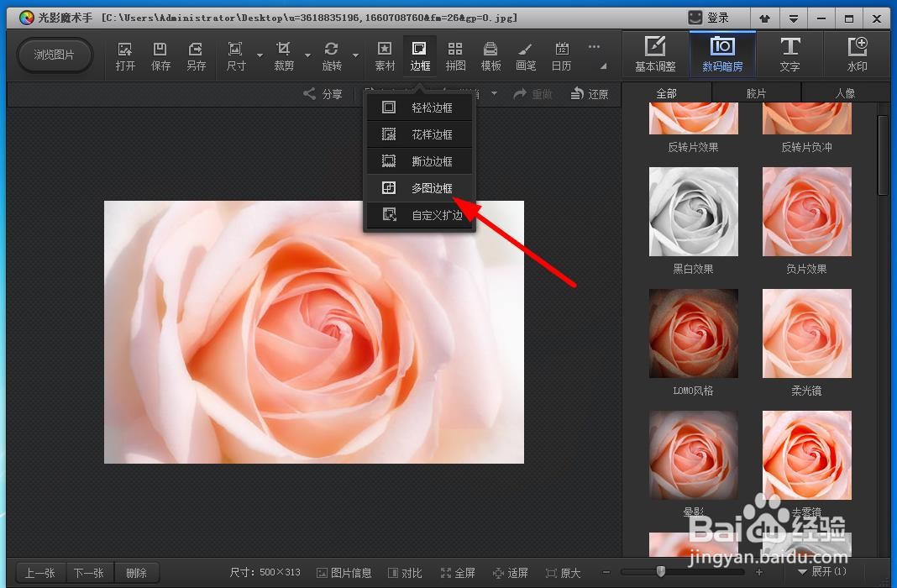897x588 pixels.
Task: Apply the 负片效果 thumbnail effect
Action: [x=806, y=212]
